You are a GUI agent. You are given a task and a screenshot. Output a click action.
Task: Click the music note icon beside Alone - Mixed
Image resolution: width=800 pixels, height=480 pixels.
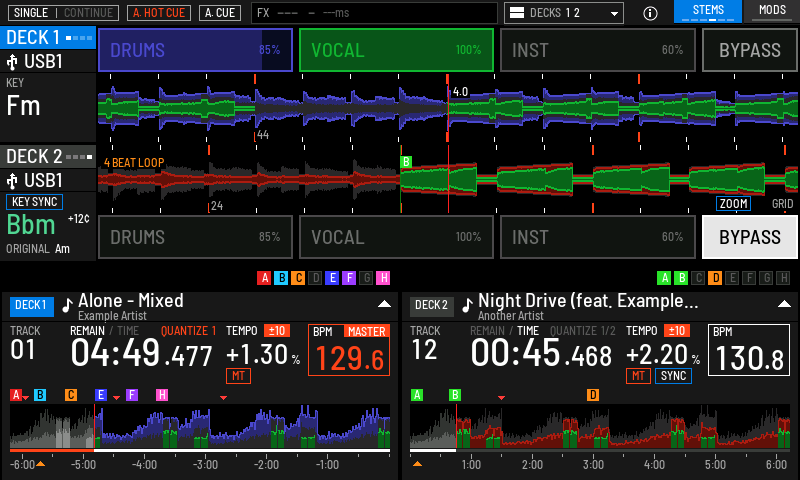pos(67,305)
